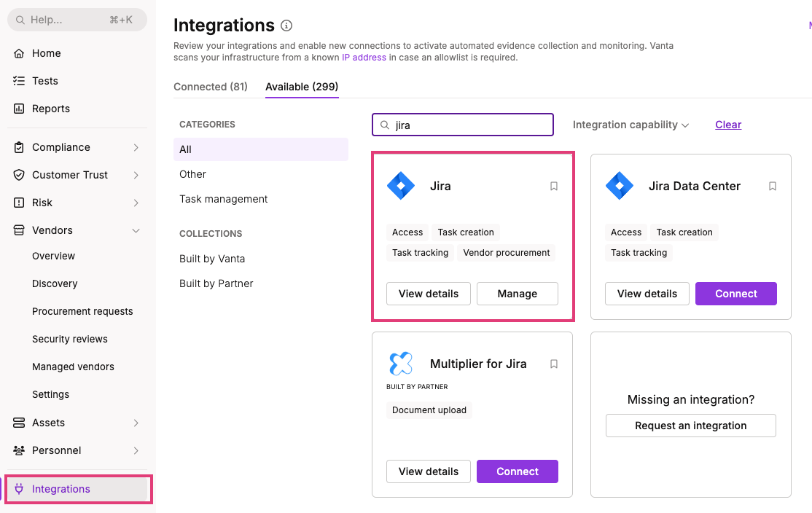812x513 pixels.
Task: Open Procurement requests page
Action: pyautogui.click(x=82, y=312)
